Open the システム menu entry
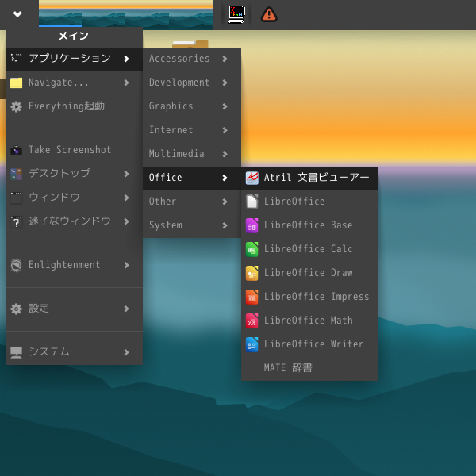Viewport: 476px width, 476px height. (74, 352)
